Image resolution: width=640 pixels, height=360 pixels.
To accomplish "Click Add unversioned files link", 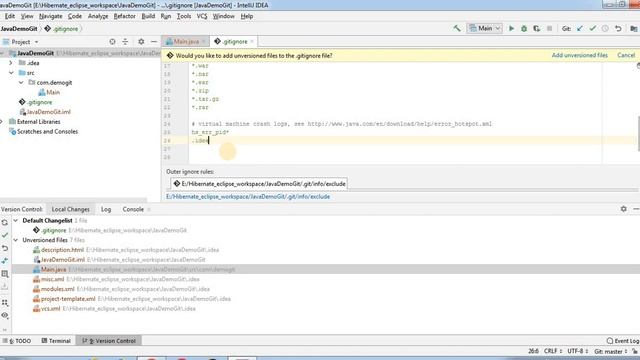I will pyautogui.click(x=580, y=55).
